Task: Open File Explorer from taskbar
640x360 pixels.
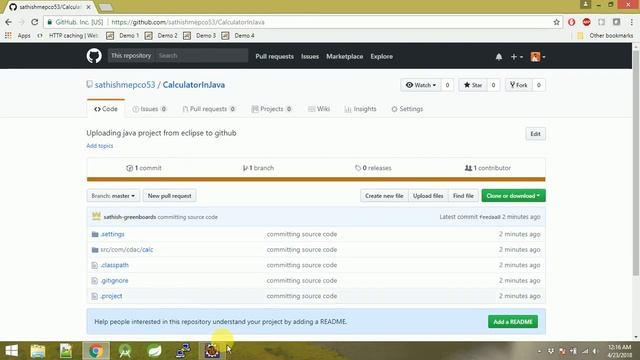Action: click(38, 351)
